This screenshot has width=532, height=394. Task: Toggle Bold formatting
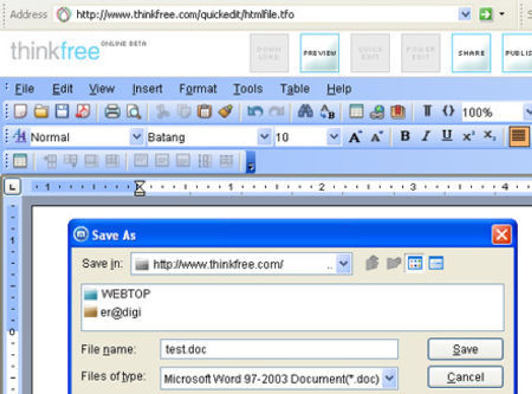click(x=405, y=136)
